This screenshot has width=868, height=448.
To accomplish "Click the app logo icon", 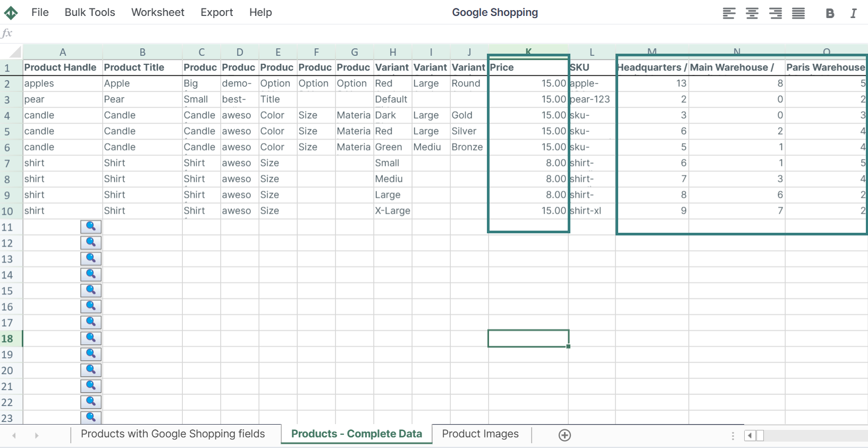I will 11,13.
